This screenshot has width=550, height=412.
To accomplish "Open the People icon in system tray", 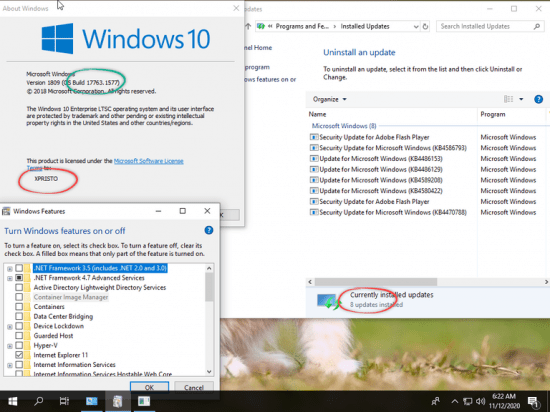I will click(436, 401).
